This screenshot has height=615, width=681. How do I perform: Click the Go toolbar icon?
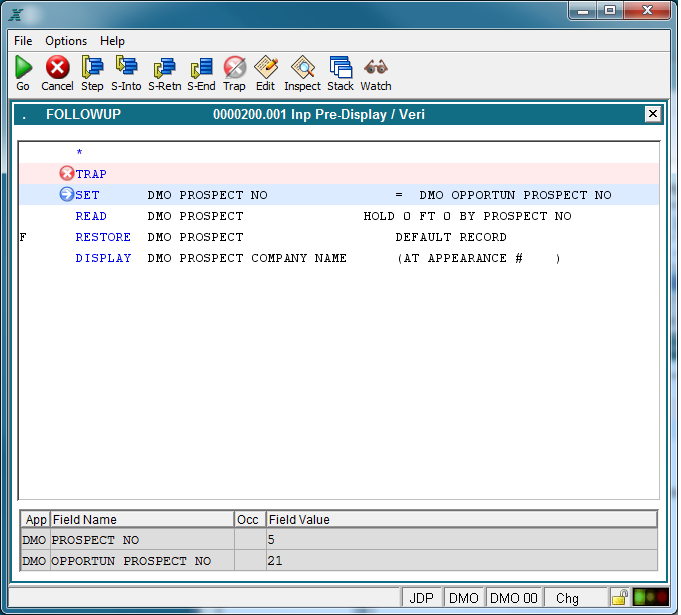click(x=23, y=67)
